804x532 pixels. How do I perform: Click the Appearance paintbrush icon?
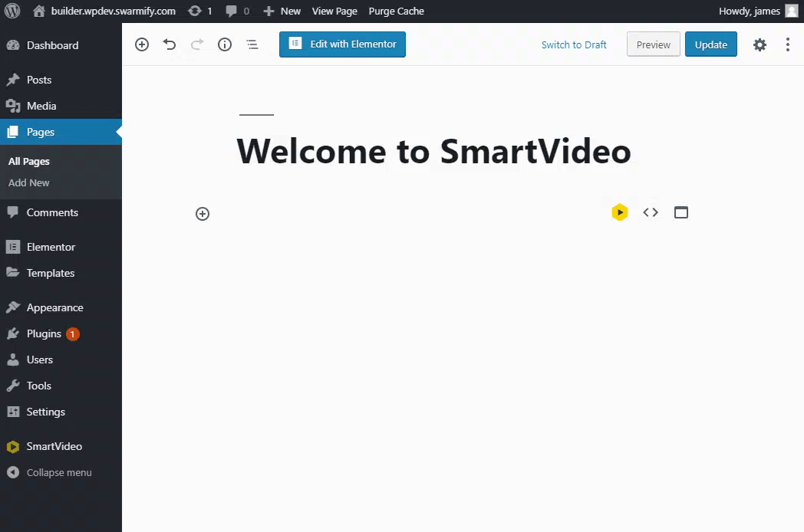(x=13, y=307)
